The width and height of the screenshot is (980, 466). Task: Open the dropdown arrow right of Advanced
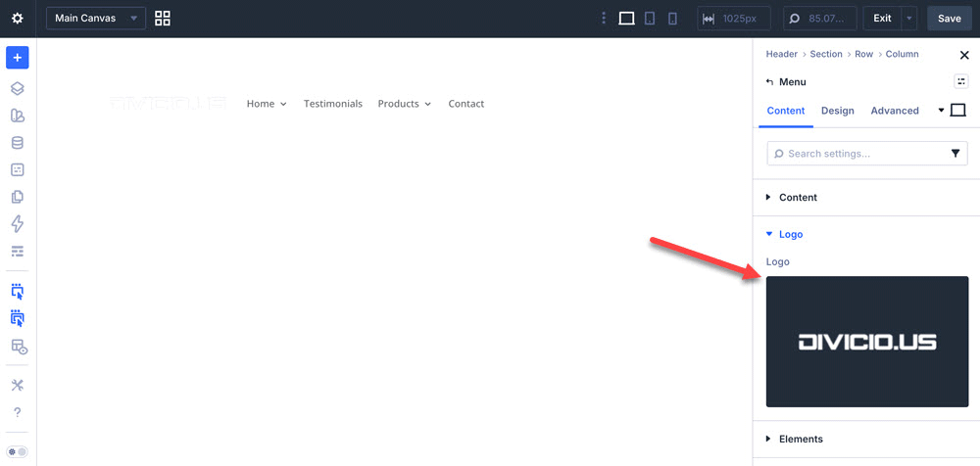[x=941, y=110]
